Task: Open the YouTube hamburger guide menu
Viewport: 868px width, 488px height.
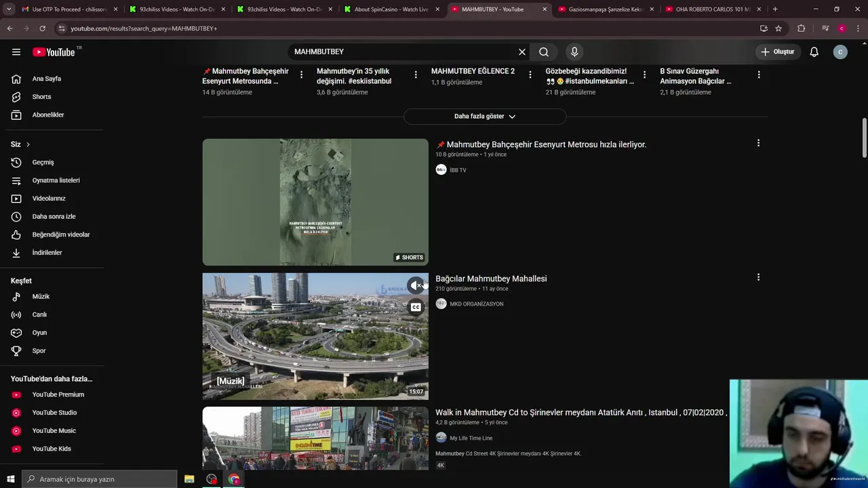Action: tap(16, 52)
